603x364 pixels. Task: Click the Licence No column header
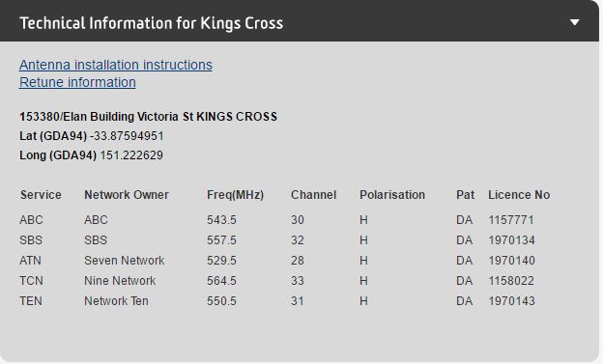519,195
